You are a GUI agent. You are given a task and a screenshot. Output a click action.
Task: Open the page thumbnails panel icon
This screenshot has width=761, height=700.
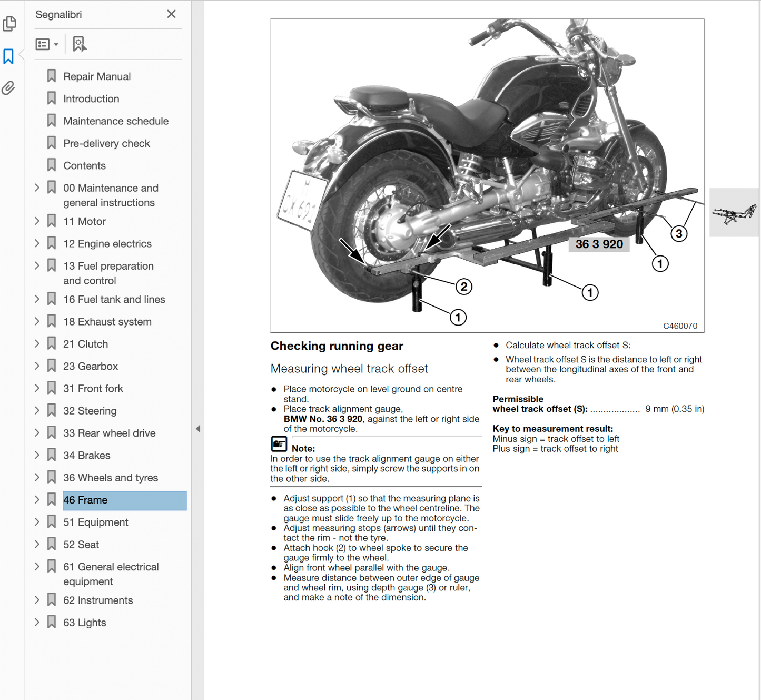pyautogui.click(x=9, y=23)
